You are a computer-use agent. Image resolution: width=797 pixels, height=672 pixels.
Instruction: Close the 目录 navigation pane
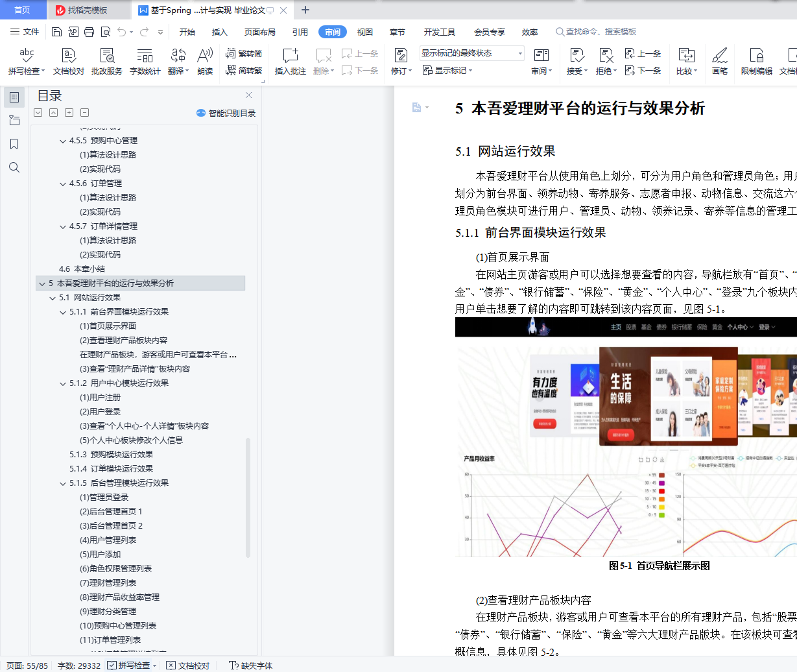(248, 95)
